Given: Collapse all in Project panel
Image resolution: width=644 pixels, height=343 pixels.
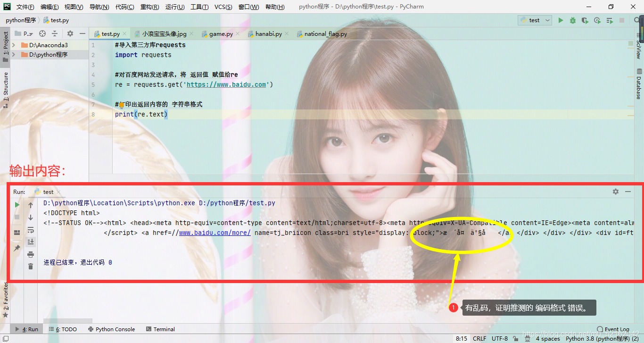Looking at the screenshot, I should pos(55,33).
